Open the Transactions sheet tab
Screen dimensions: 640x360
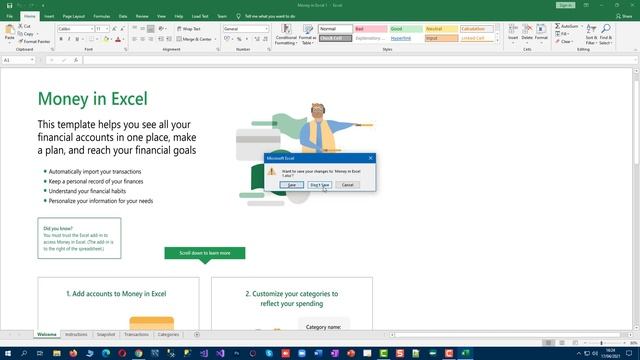tap(136, 334)
